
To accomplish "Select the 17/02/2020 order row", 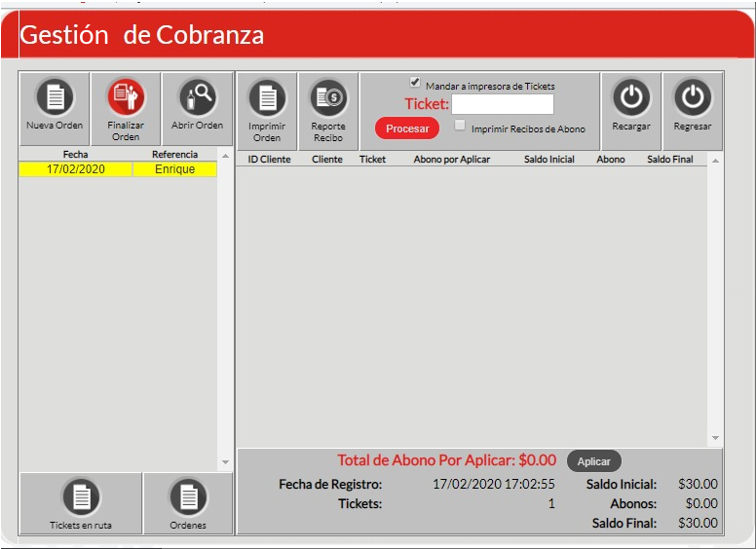I will click(76, 169).
